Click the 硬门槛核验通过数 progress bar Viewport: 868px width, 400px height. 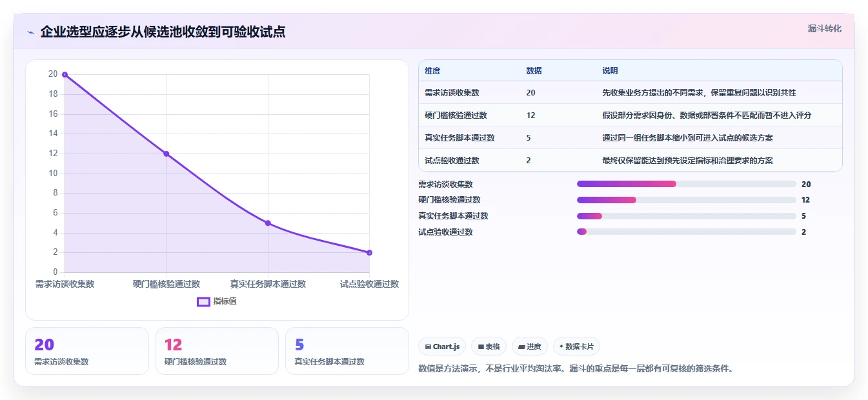coord(686,200)
